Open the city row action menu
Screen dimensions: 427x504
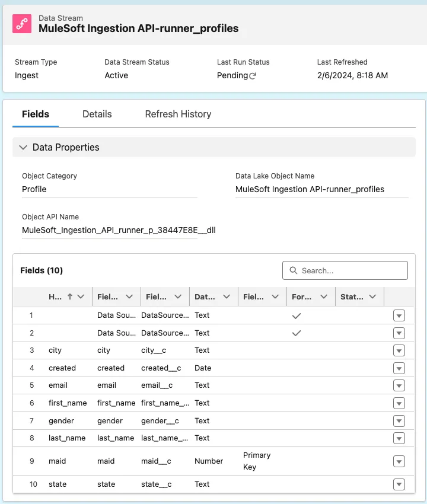pos(399,350)
